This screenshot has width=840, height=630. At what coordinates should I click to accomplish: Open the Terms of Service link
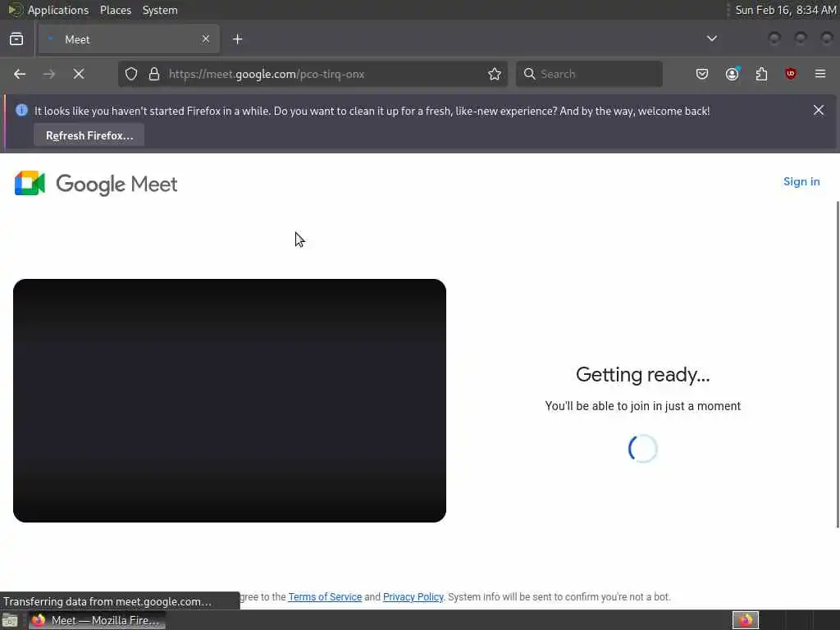coord(325,597)
